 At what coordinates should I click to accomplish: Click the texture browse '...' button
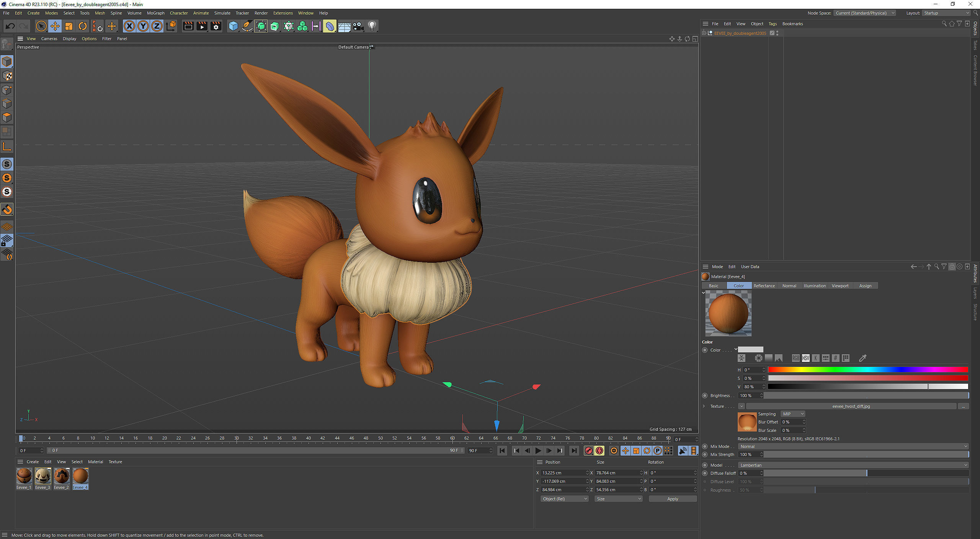[x=963, y=406]
